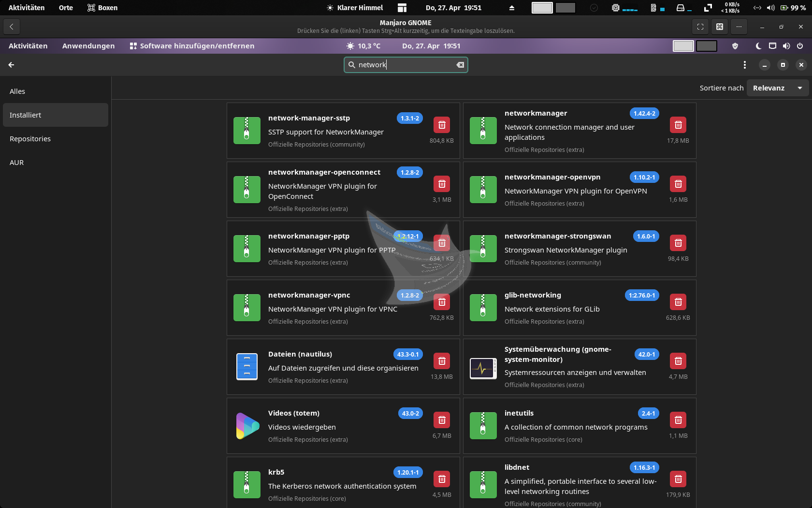Screen dimensions: 812x508
Task: Click the trash icon for network-manager-sstp
Action: coord(441,125)
